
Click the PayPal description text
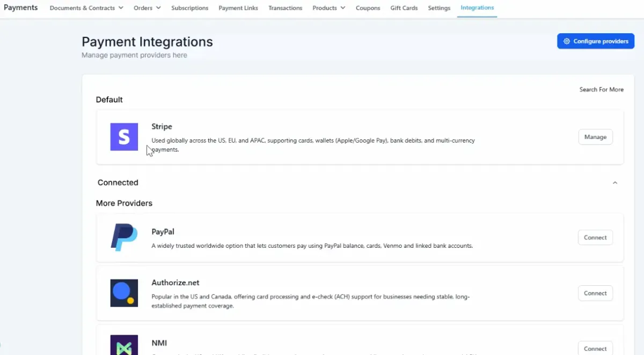(312, 246)
